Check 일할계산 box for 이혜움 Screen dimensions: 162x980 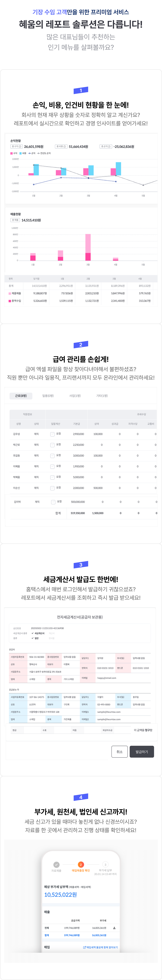pyautogui.click(x=52, y=466)
